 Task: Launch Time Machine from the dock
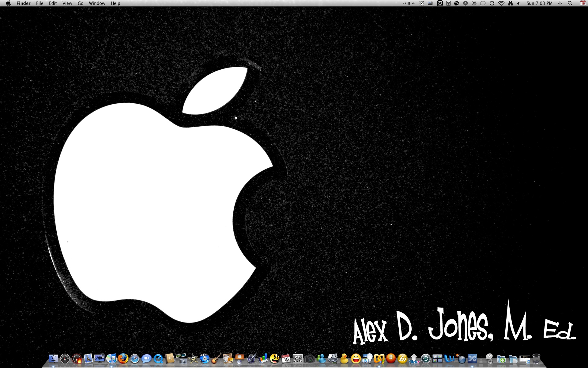coord(426,358)
